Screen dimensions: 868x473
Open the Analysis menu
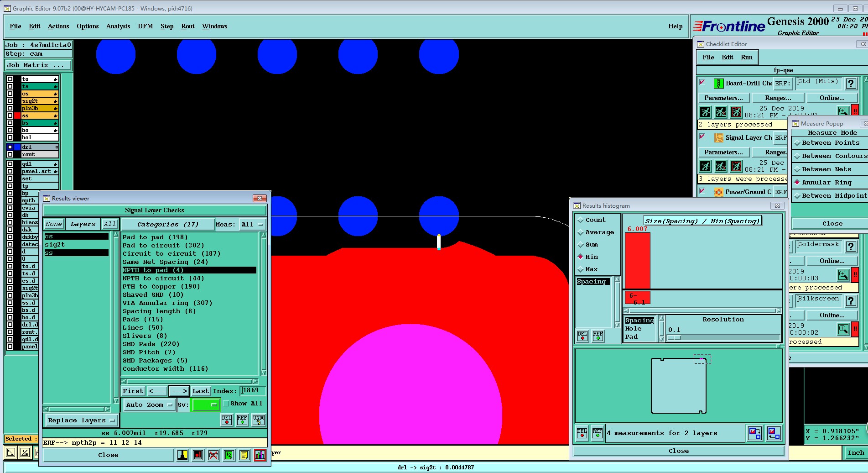tap(118, 26)
